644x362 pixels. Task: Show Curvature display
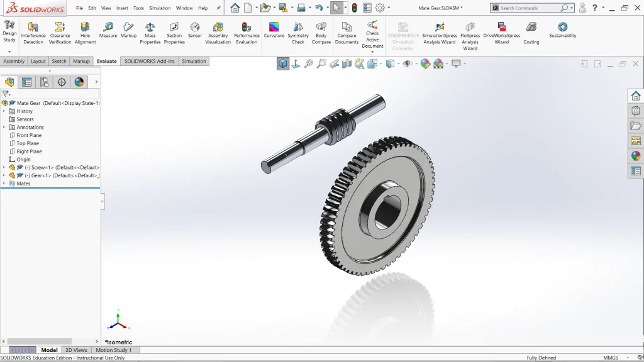[x=274, y=30]
